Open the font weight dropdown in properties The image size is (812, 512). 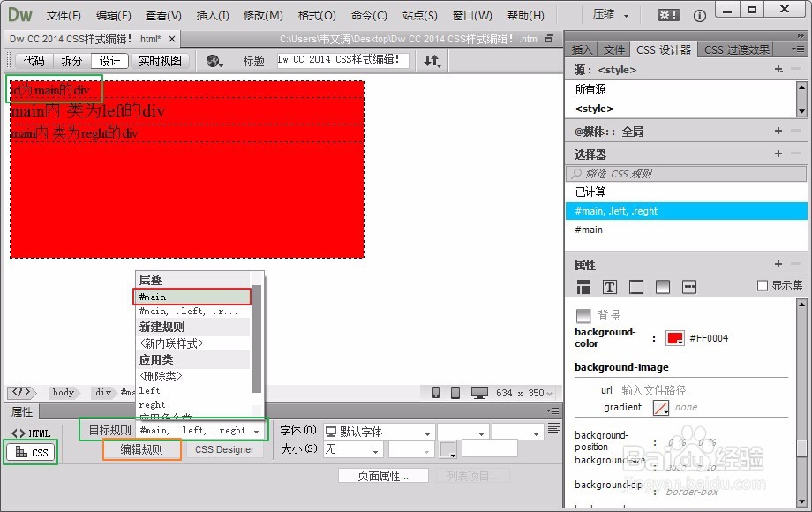[x=517, y=432]
